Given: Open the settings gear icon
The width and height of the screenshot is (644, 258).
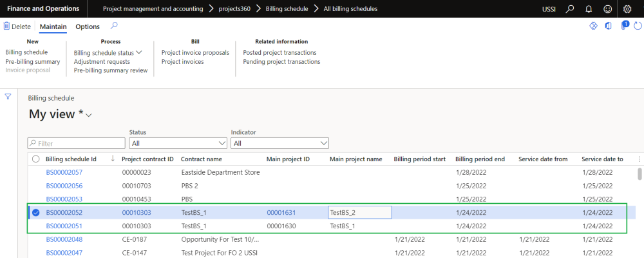Looking at the screenshot, I should 627,9.
